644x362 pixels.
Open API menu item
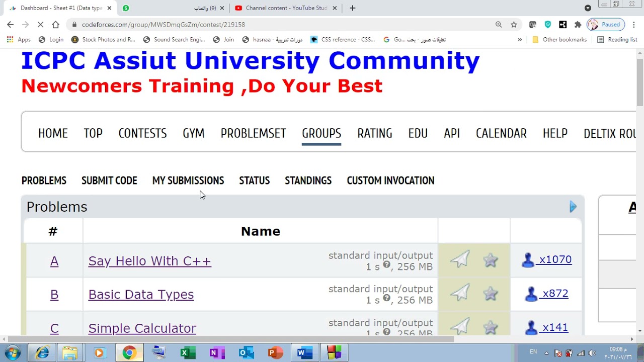tap(452, 133)
